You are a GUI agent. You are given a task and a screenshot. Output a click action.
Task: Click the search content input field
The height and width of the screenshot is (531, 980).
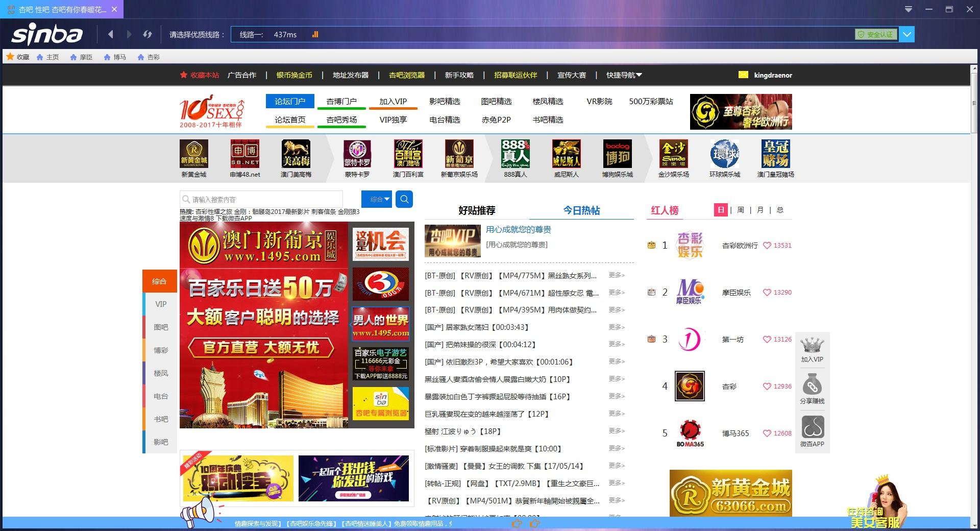pos(261,199)
